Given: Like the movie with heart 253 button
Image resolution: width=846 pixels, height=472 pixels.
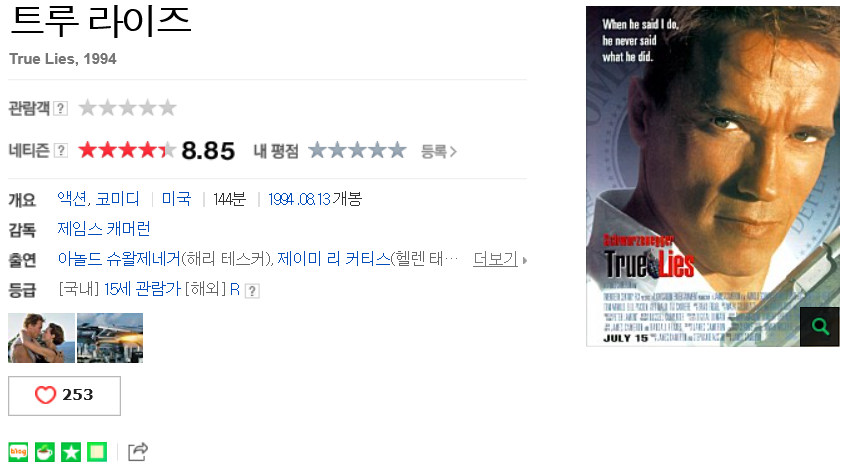Looking at the screenshot, I should (x=64, y=395).
